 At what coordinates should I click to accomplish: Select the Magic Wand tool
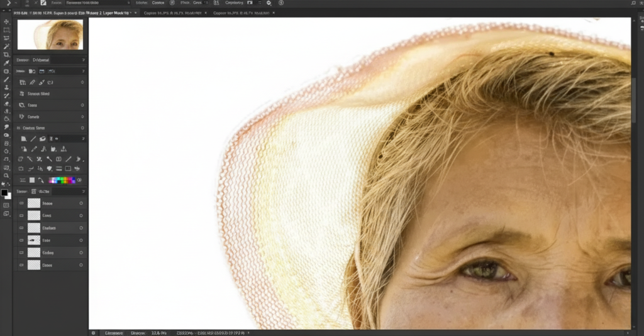pos(6,46)
